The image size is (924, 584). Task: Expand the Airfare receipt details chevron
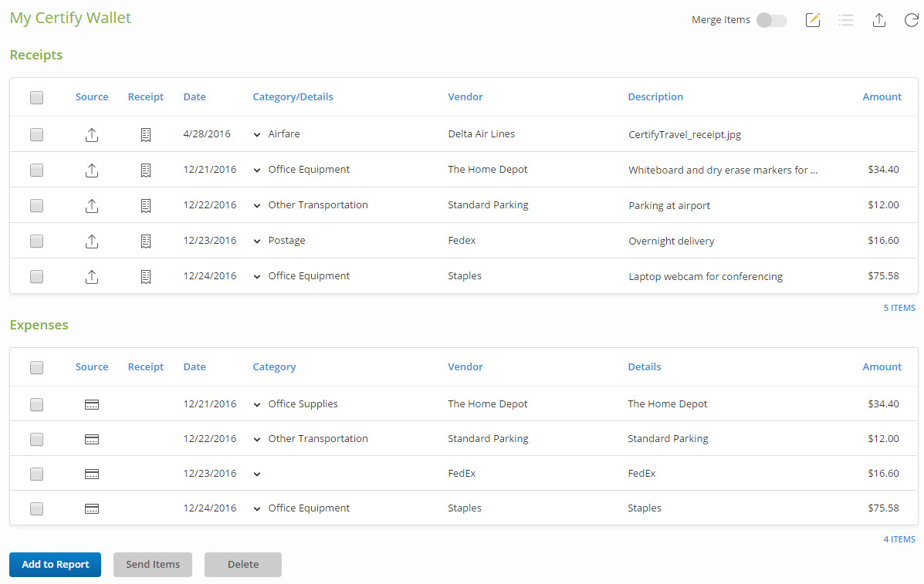[x=257, y=134]
